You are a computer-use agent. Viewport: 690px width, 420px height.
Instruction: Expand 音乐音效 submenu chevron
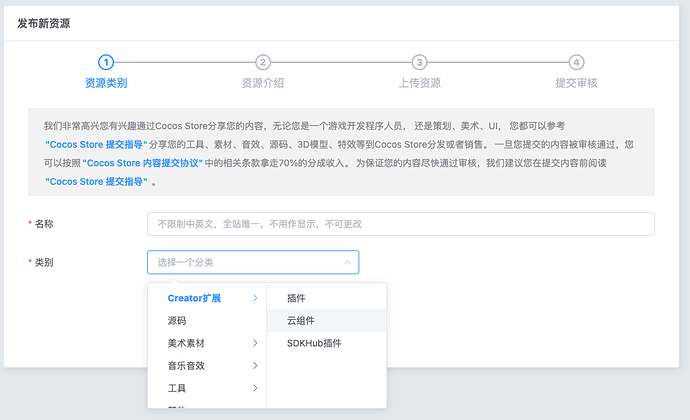[x=255, y=365]
